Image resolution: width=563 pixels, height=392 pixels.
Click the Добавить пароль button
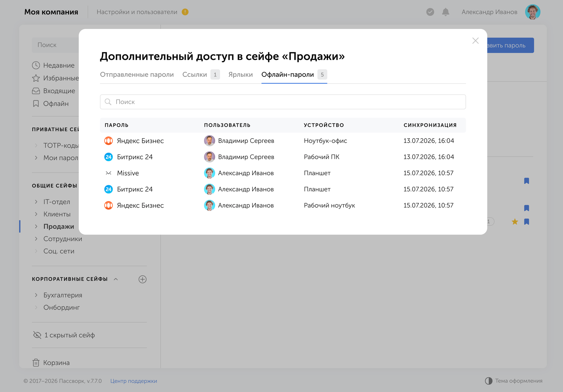pos(510,45)
